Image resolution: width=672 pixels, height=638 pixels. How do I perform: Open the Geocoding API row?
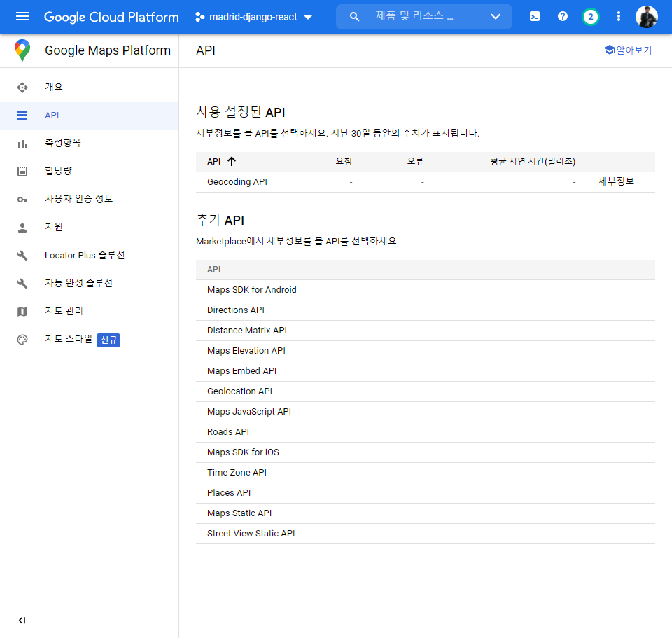click(x=425, y=182)
